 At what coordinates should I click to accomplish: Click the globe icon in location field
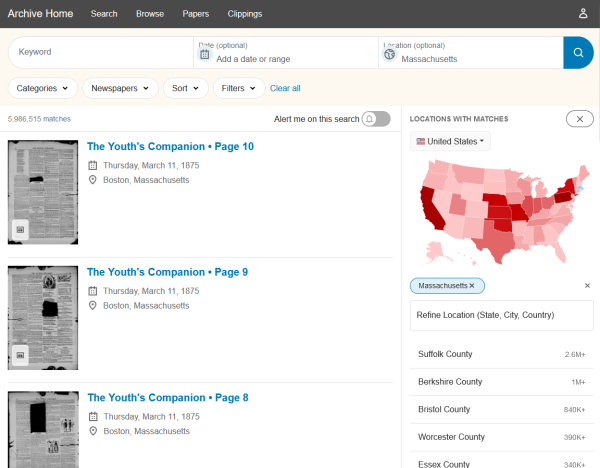(390, 54)
